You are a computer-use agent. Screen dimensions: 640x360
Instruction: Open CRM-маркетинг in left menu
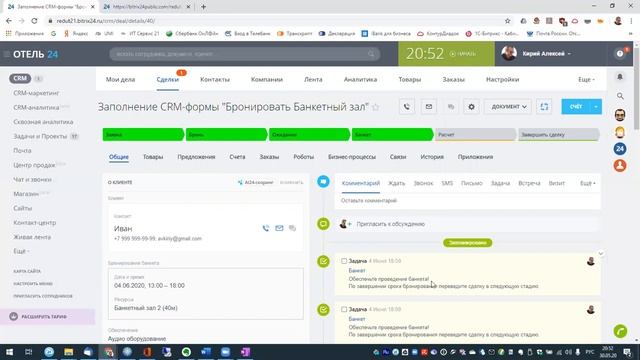coord(36,93)
